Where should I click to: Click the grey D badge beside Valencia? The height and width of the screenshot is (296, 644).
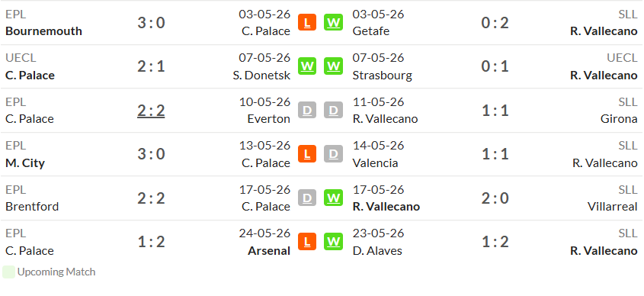[333, 154]
